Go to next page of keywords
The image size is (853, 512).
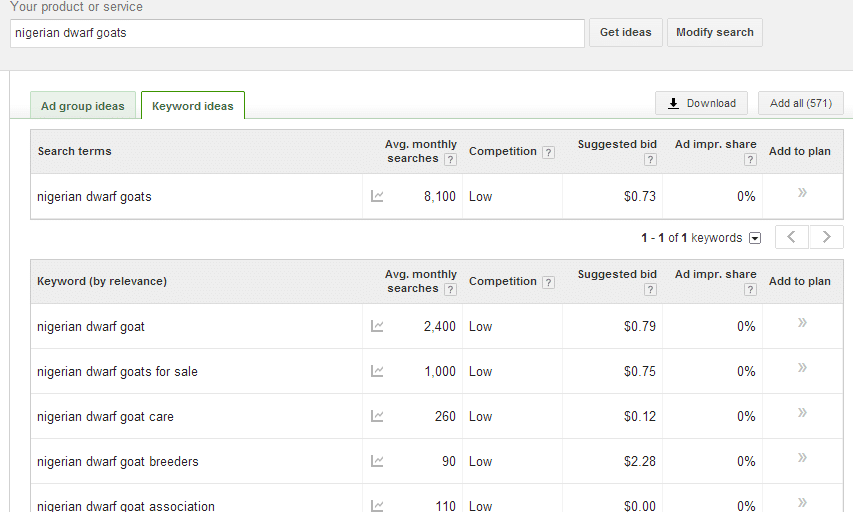pos(826,237)
